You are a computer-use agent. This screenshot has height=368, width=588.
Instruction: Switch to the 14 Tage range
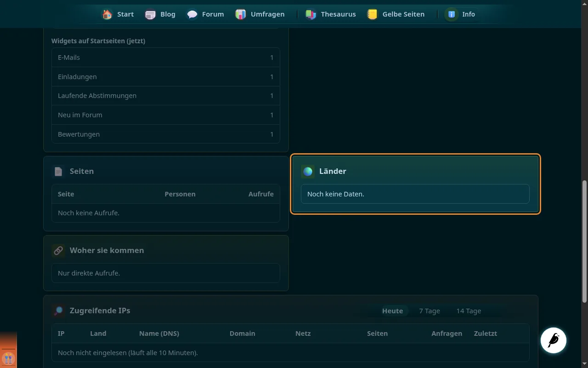pos(469,311)
